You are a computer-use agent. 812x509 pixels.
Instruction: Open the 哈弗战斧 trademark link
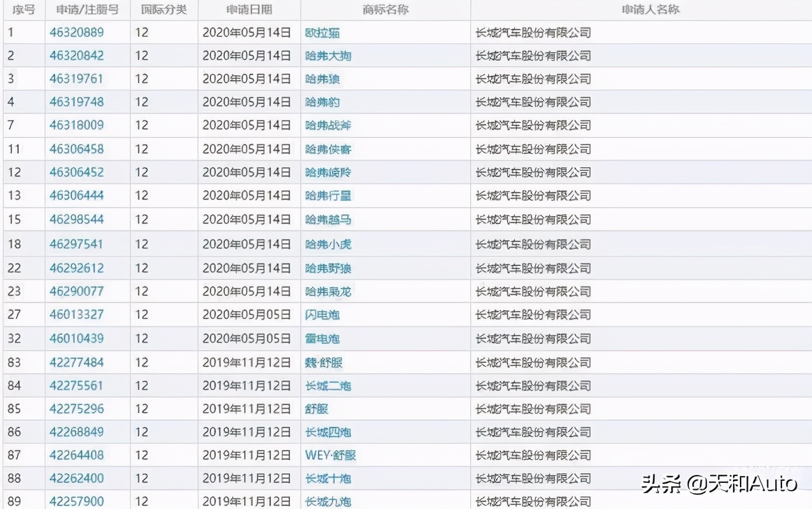pyautogui.click(x=328, y=126)
